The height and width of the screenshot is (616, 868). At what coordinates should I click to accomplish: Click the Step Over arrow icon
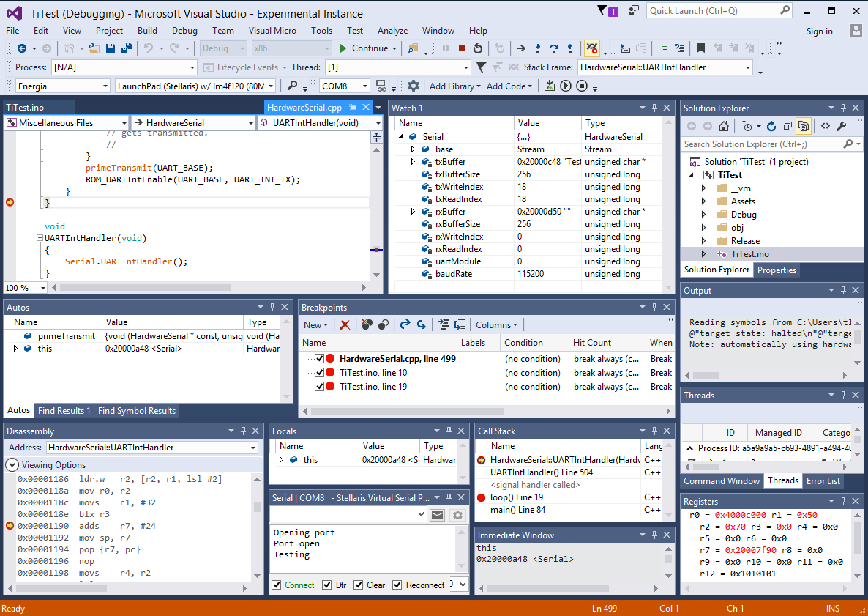tap(553, 48)
